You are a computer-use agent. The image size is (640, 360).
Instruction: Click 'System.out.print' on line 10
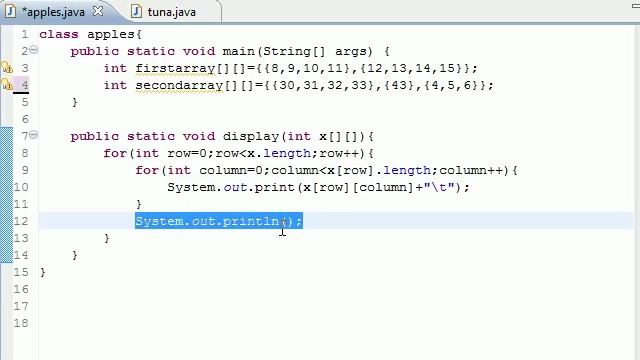(x=231, y=187)
